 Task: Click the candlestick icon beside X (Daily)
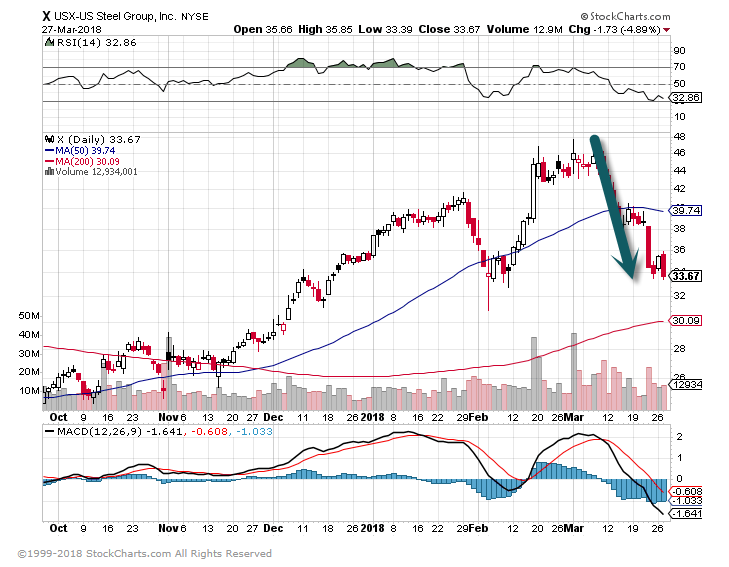[49, 139]
